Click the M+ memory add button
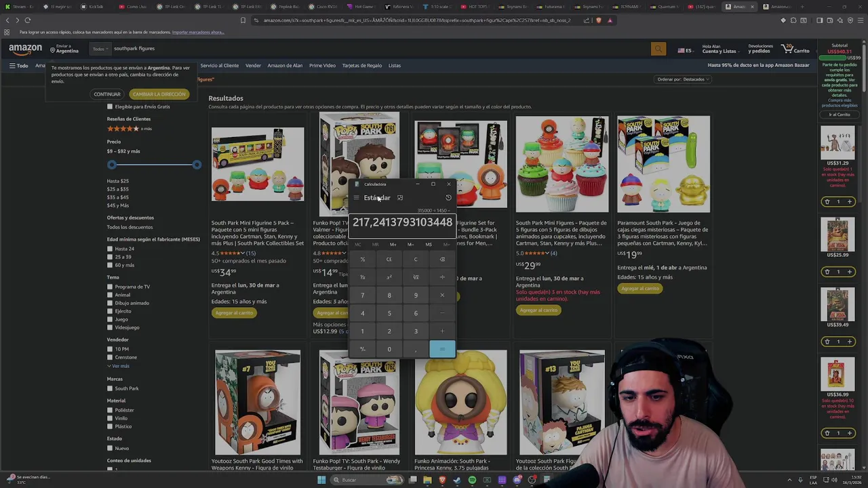Viewport: 868px width, 488px height. coord(393,245)
